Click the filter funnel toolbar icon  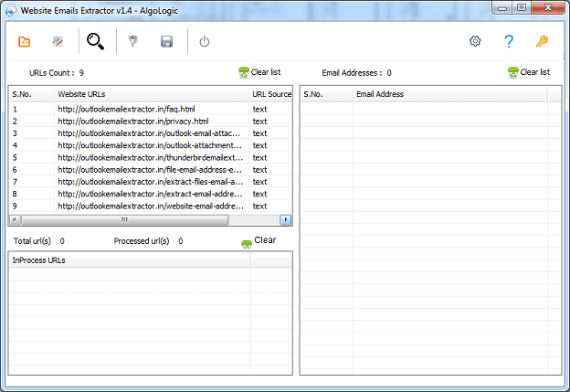click(133, 41)
